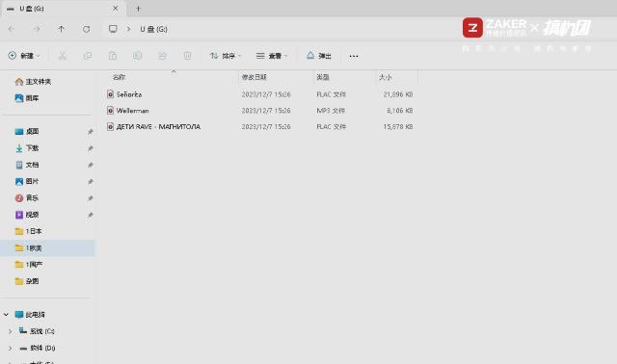Open the three-dots more options menu

[x=354, y=56]
